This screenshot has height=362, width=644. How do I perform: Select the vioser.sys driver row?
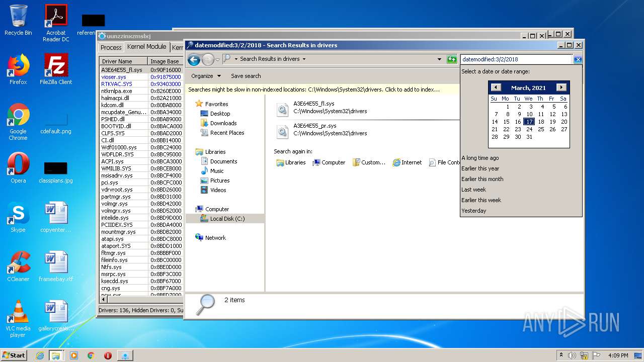point(141,77)
